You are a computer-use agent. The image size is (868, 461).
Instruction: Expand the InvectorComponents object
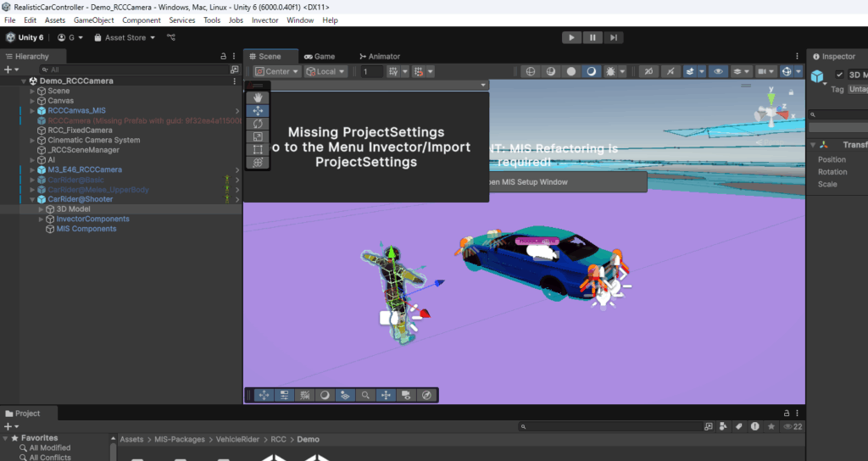pyautogui.click(x=42, y=219)
